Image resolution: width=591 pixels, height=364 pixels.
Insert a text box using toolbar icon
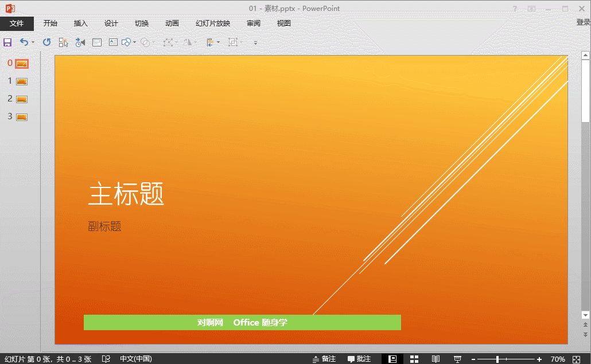[113, 42]
